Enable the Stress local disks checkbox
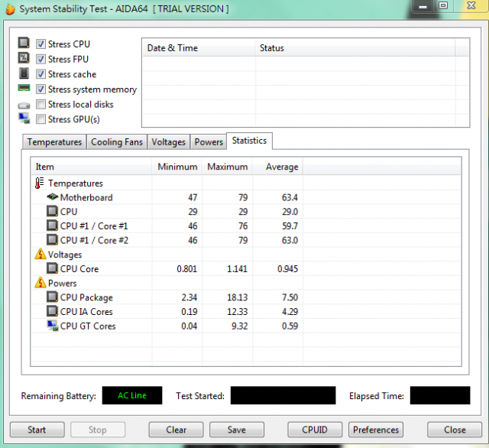This screenshot has height=448, width=489. 40,104
